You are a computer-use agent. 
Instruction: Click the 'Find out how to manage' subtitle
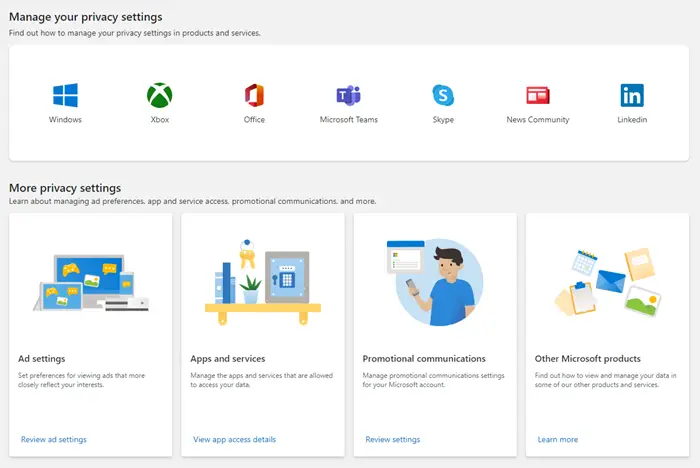pos(135,33)
